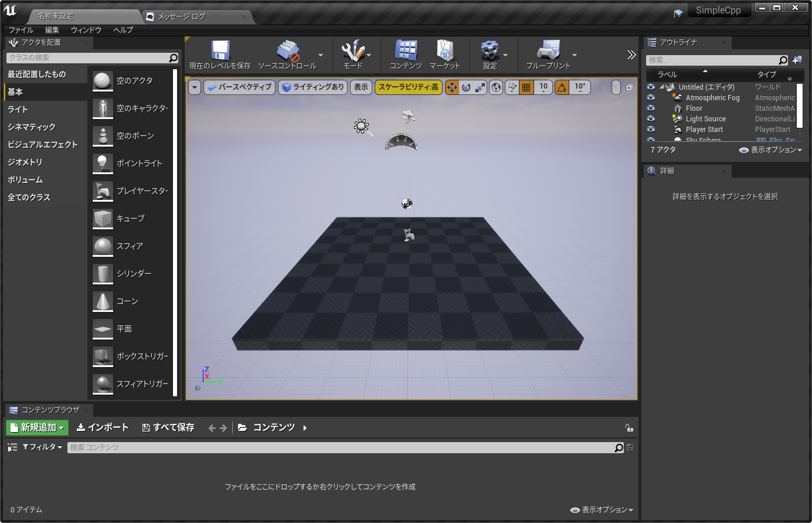The height and width of the screenshot is (523, 812).
Task: Click the create folder icon in Outliner
Action: [x=797, y=60]
